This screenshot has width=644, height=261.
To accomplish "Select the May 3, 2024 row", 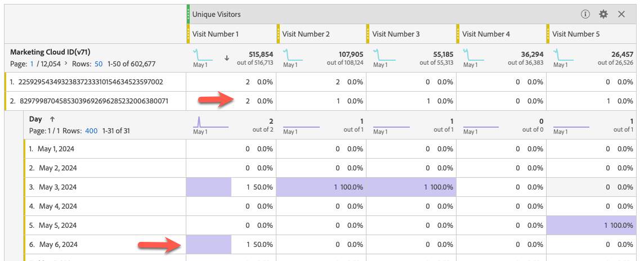I will (x=56, y=187).
